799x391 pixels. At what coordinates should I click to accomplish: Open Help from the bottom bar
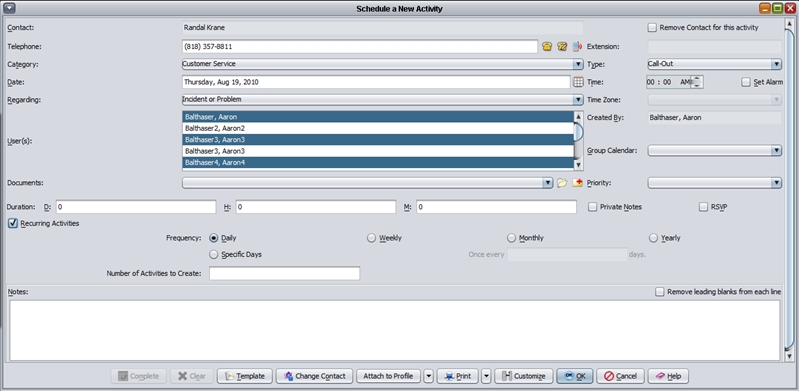(x=668, y=376)
